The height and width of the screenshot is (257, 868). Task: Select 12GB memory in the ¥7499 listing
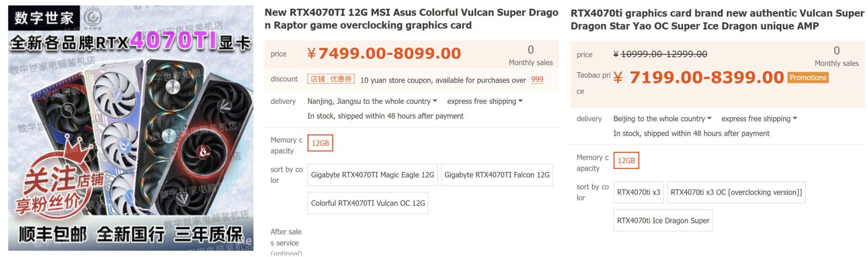click(x=320, y=143)
